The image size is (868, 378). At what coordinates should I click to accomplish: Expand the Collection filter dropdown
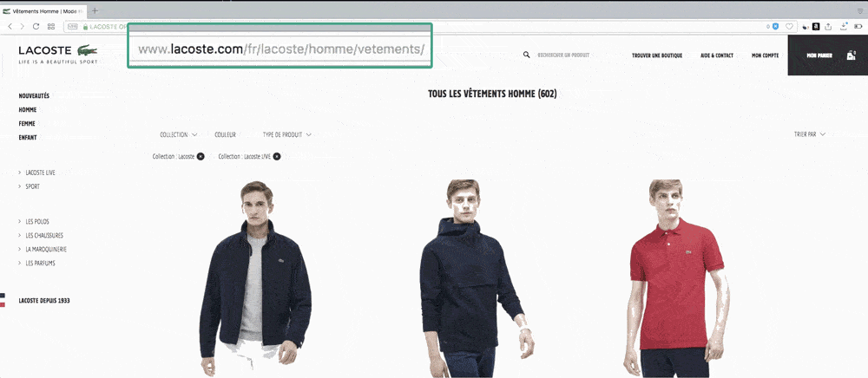coord(178,134)
